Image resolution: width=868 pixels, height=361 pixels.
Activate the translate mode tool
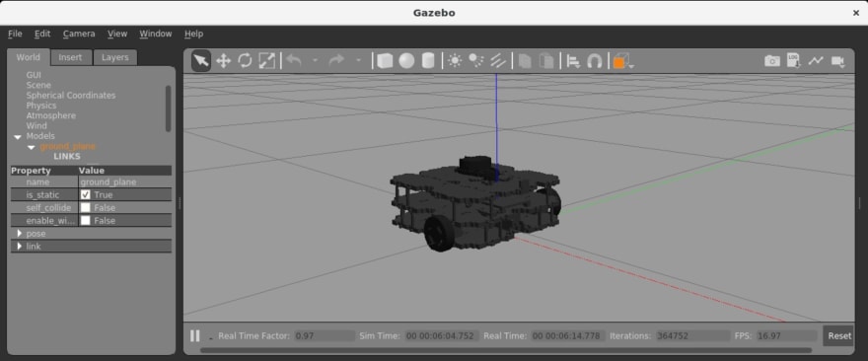223,60
